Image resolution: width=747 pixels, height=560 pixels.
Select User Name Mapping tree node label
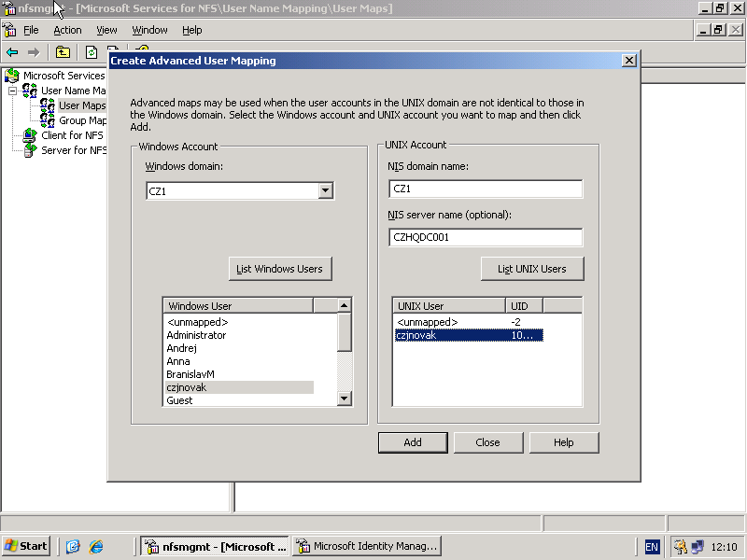[73, 91]
